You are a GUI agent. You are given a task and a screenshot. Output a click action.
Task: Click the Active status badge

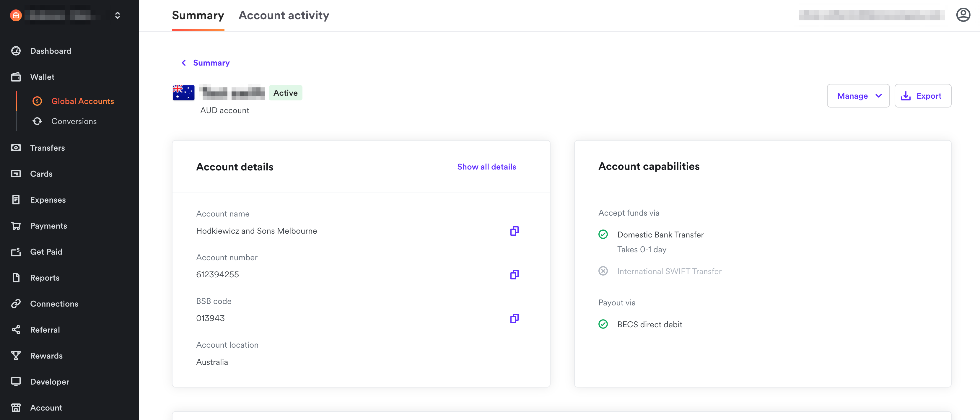tap(285, 92)
